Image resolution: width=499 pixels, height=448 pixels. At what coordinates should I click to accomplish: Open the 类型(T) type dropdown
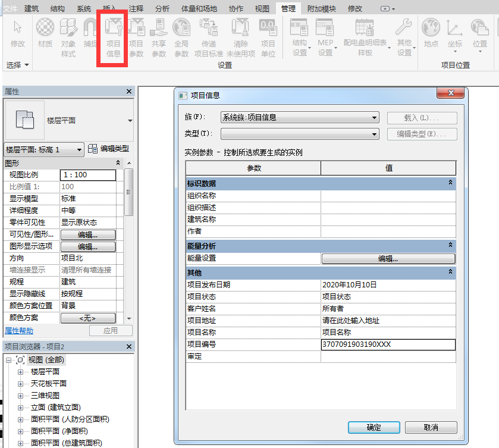click(x=300, y=134)
